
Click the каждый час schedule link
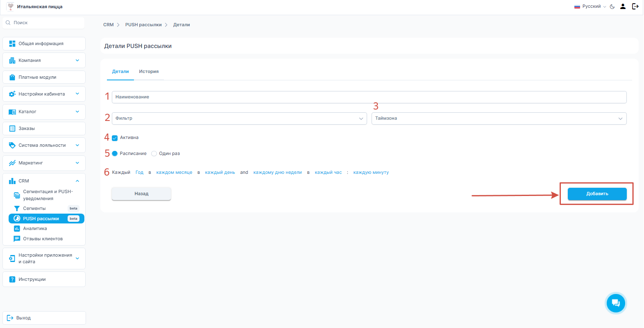point(328,172)
